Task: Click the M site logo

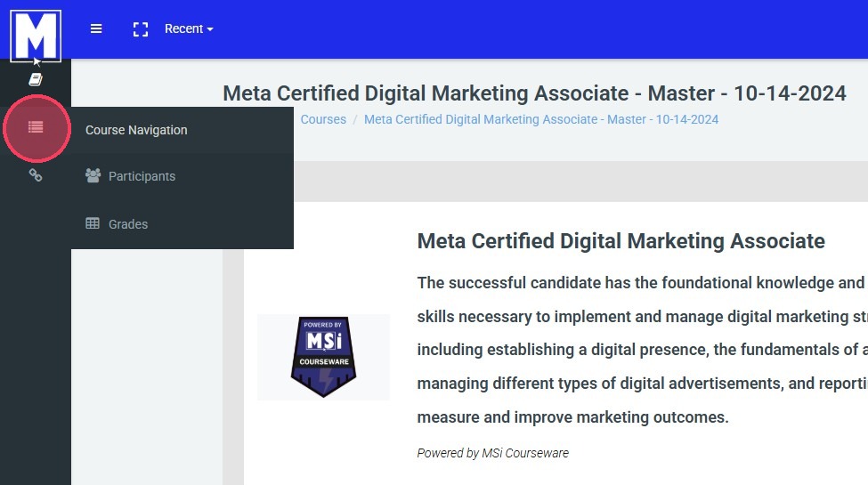Action: point(36,36)
